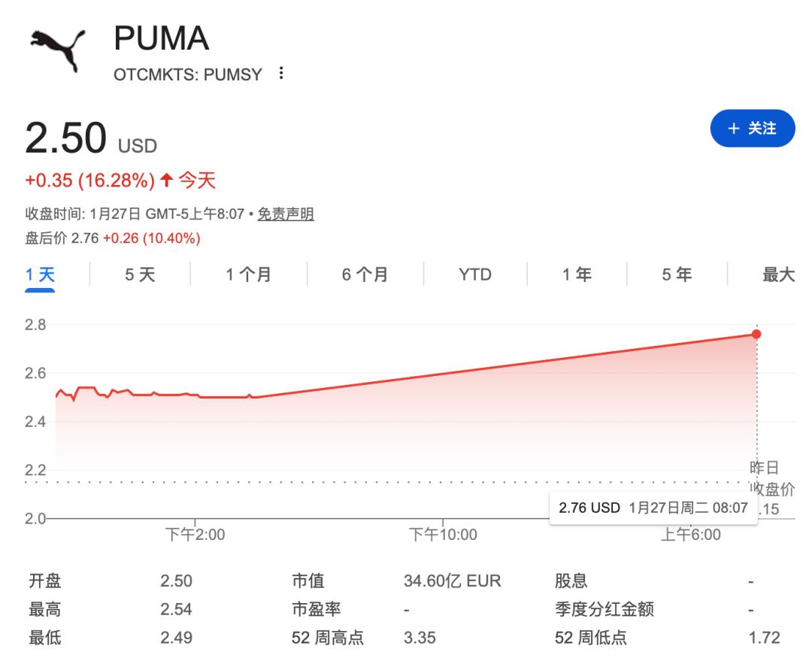
Task: Switch to the 5 天 range tab
Action: point(140,274)
